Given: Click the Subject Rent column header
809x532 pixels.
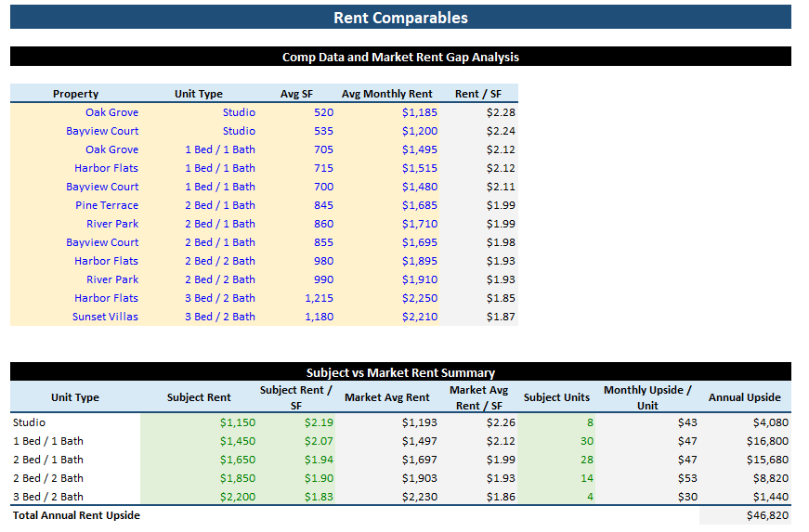Looking at the screenshot, I should (199, 397).
